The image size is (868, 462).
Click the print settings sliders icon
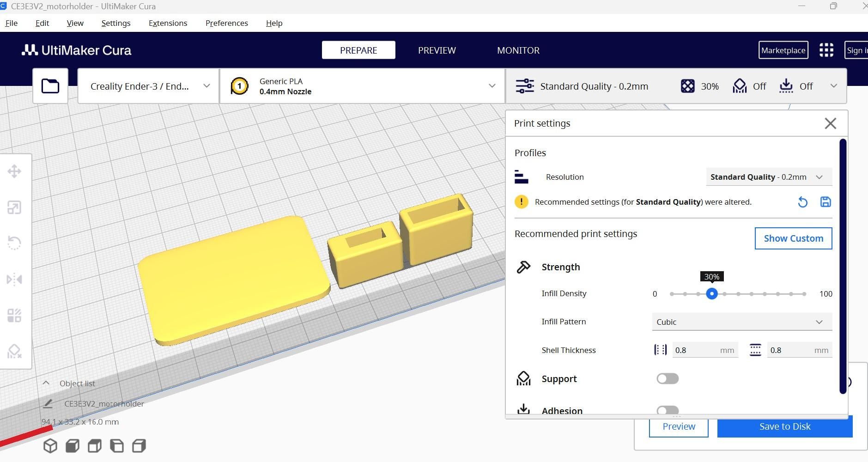click(525, 86)
